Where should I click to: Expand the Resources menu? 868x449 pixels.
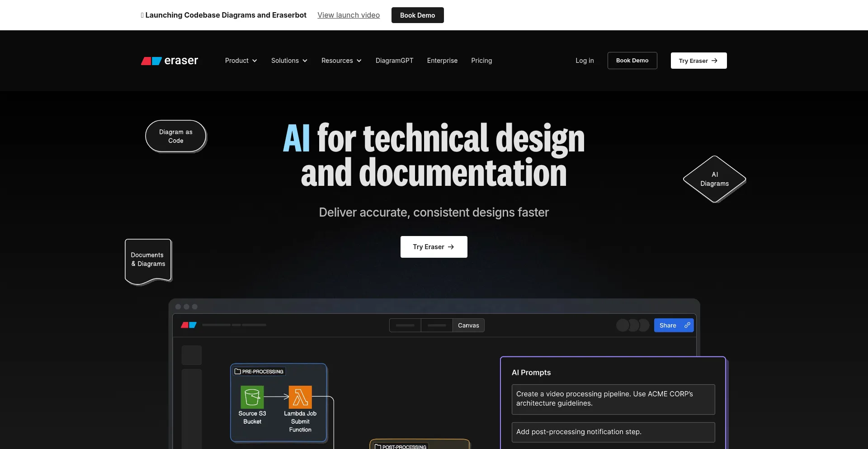coord(341,61)
